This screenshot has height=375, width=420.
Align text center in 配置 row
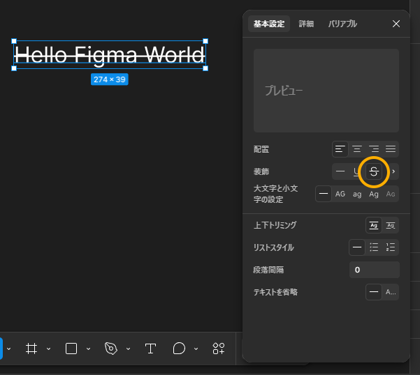(x=357, y=149)
